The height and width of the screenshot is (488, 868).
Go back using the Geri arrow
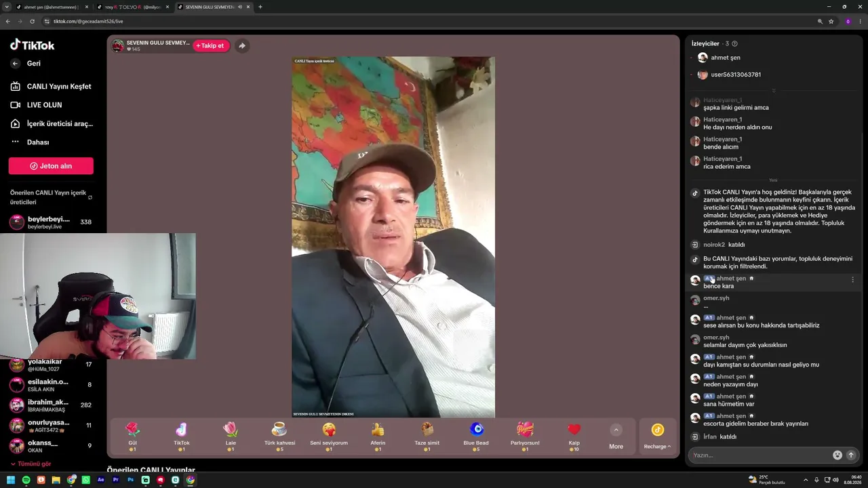tap(15, 63)
